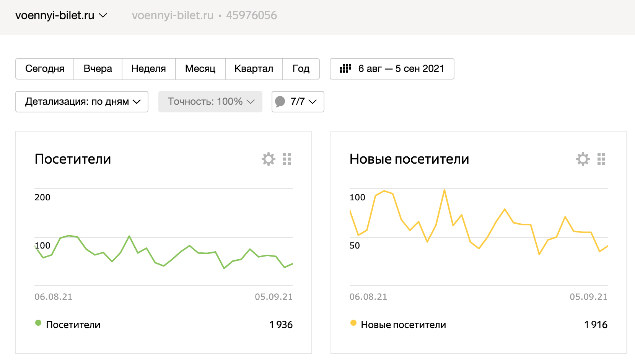The height and width of the screenshot is (364, 635).
Task: Select the Вчера period tab
Action: 98,69
